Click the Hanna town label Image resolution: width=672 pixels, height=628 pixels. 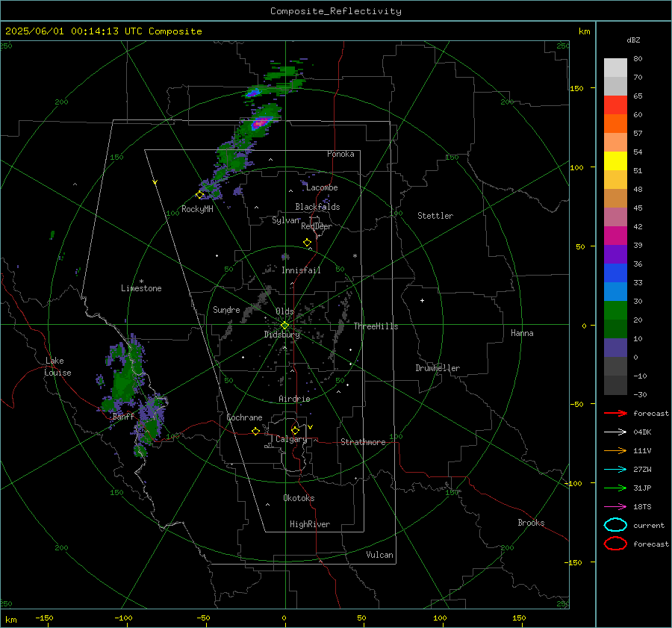(x=522, y=333)
